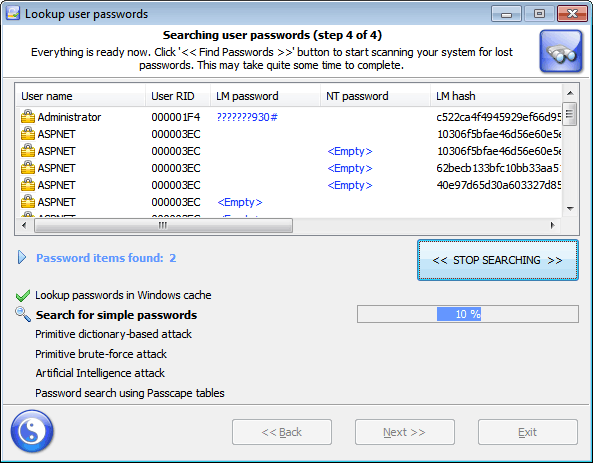Stop the search with STOP SEARCHING button
Image resolution: width=593 pixels, height=463 pixels.
tap(498, 260)
